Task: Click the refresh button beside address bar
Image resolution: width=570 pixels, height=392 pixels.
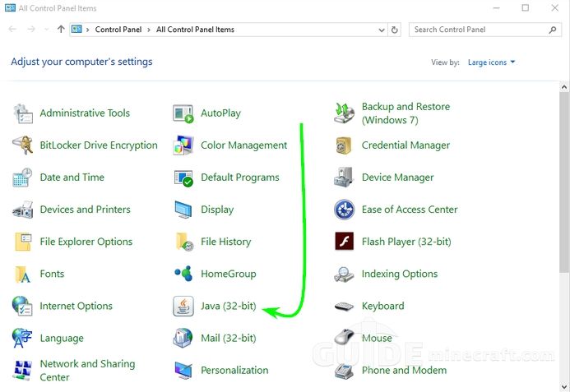Action: [x=395, y=30]
